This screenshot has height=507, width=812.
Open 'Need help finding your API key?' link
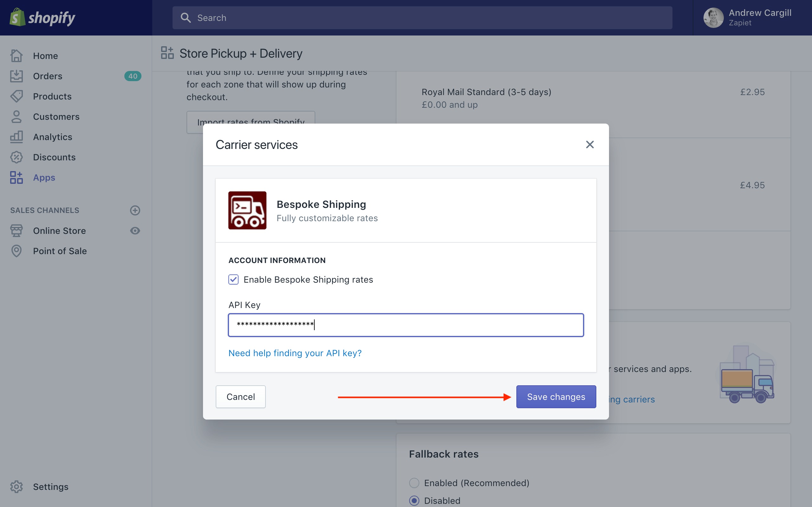coord(295,353)
